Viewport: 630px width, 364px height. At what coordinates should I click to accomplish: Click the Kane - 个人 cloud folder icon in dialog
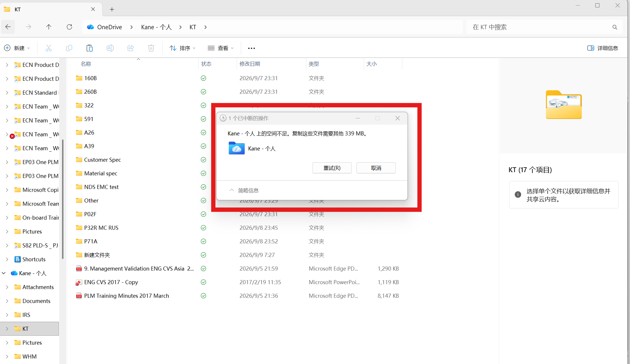[236, 148]
